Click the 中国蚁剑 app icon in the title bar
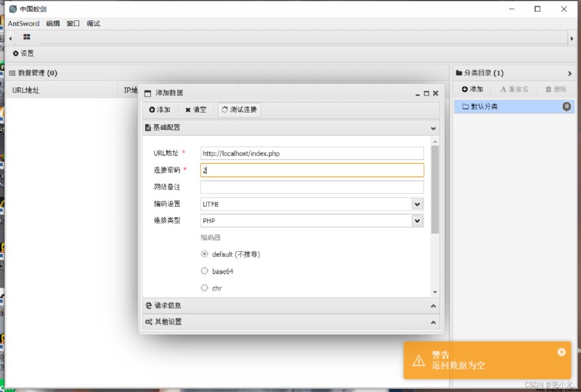Viewport: 581px width, 392px height. pyautogui.click(x=13, y=9)
